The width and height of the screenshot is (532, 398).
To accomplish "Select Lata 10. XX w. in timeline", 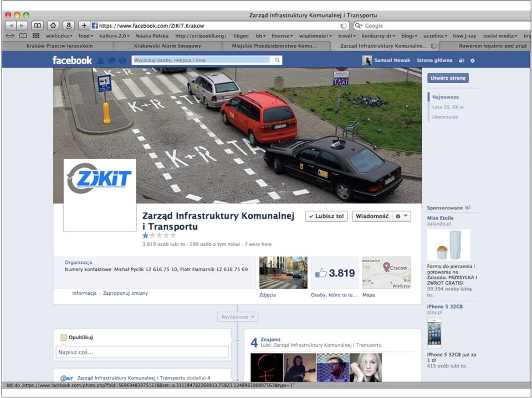I will click(x=448, y=107).
